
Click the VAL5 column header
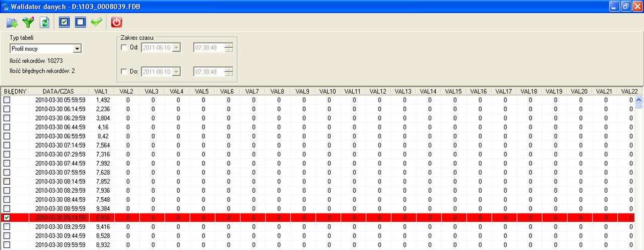[203, 91]
